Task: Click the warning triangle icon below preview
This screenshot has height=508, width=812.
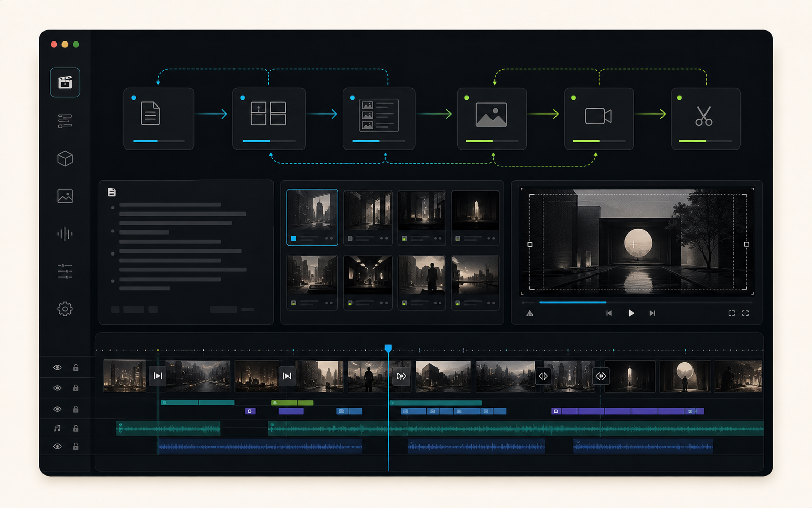Action: click(530, 313)
